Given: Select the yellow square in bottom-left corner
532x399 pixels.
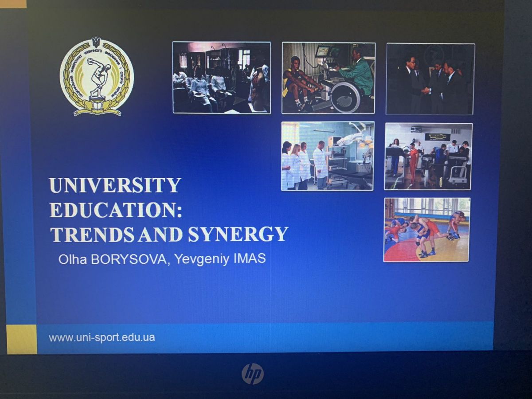Looking at the screenshot, I should [x=22, y=339].
